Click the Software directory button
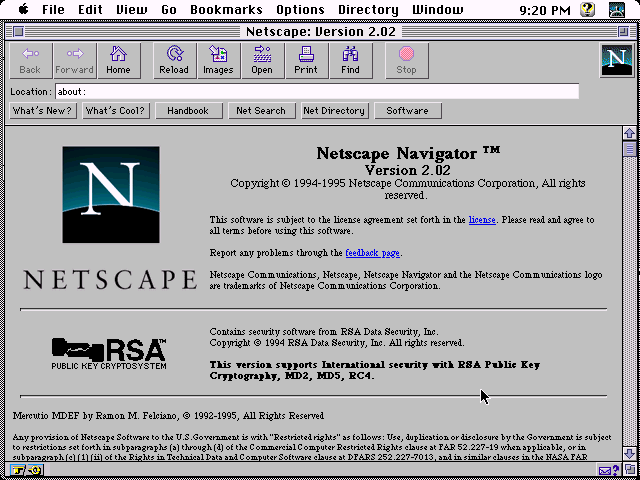This screenshot has height=480, width=640. coord(408,111)
